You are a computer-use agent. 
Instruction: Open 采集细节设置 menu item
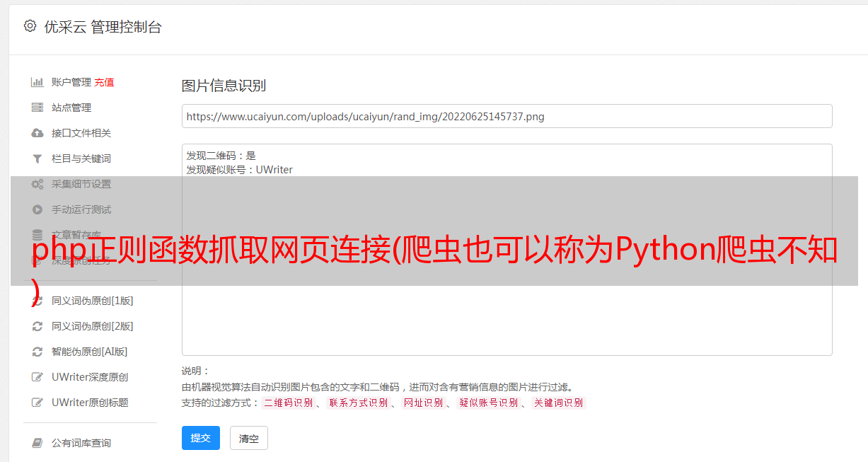(x=81, y=184)
